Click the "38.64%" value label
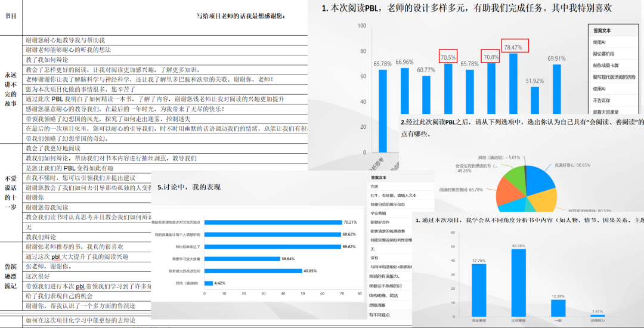 [287, 259]
